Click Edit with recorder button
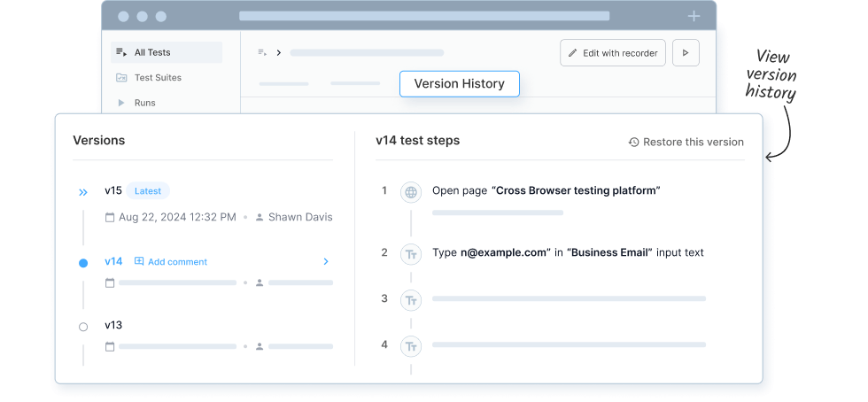 tap(613, 53)
